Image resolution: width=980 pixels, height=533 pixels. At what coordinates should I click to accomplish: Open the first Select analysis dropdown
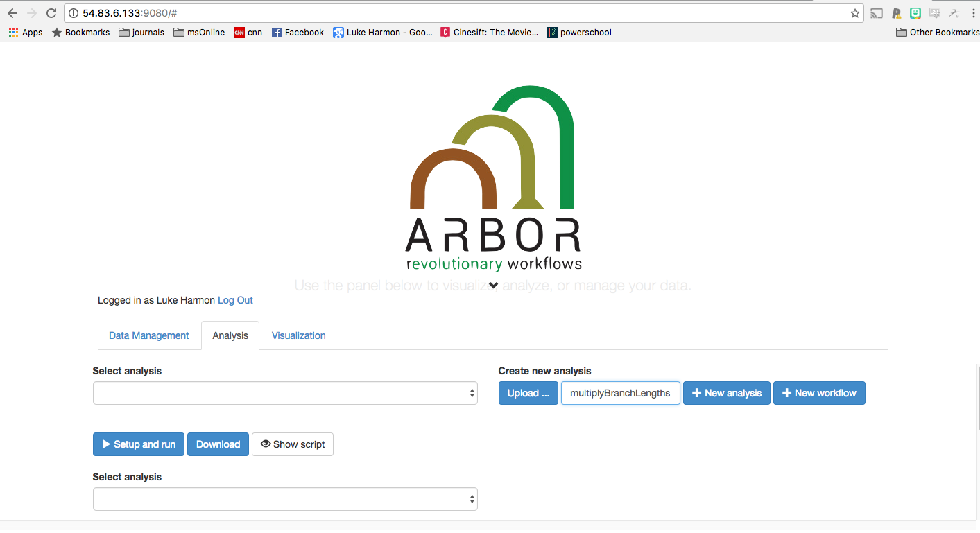285,393
